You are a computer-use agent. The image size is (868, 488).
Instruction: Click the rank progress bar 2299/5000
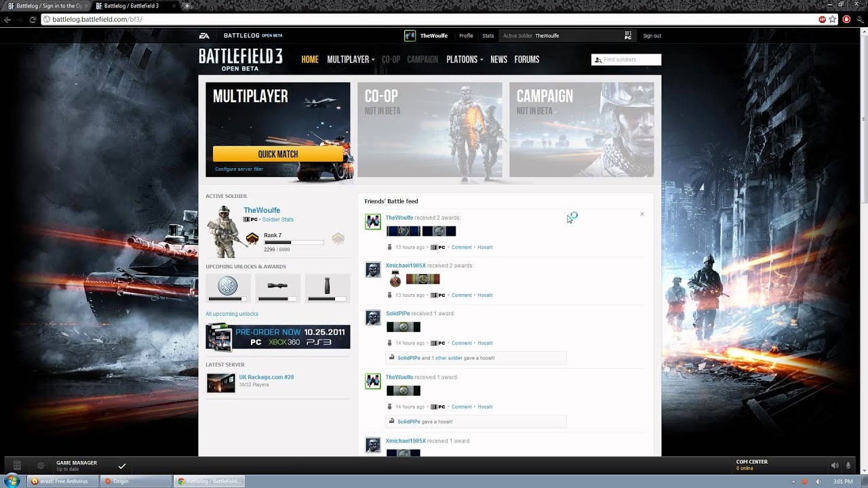click(294, 242)
